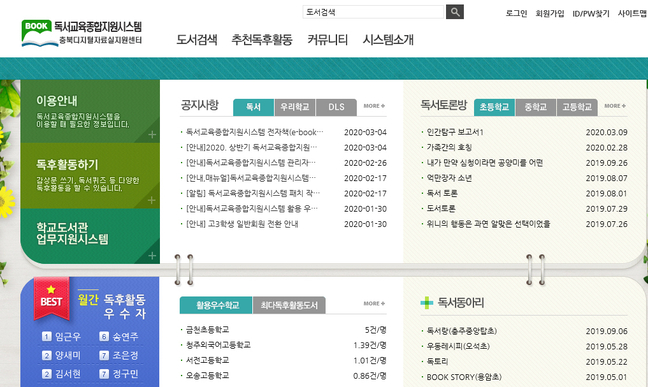Open club 독서랑(충주중앙탑초)
Image resolution: width=648 pixels, height=387 pixels.
[x=462, y=331]
